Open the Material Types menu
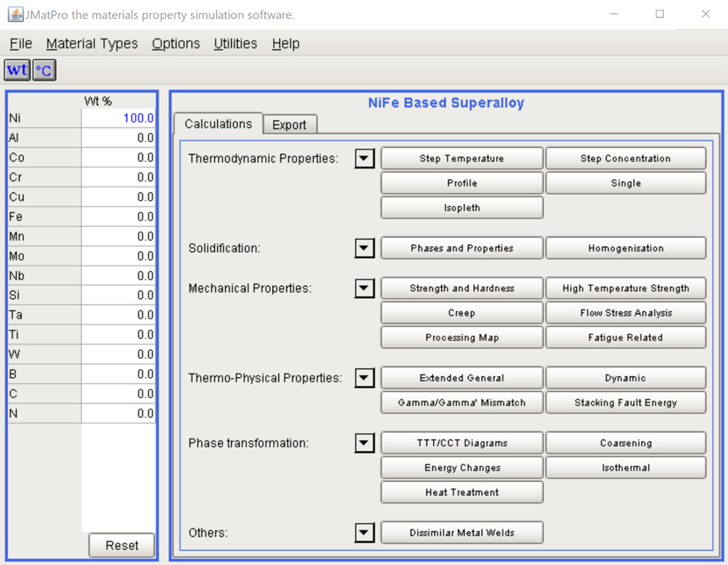 (x=92, y=43)
